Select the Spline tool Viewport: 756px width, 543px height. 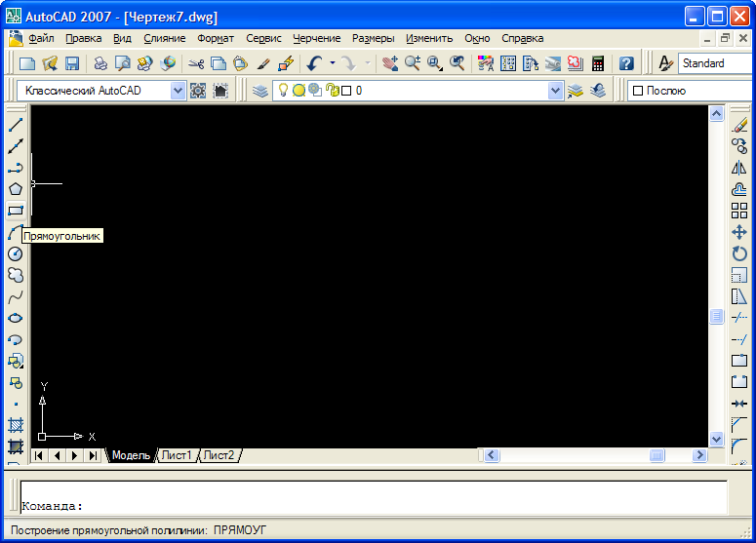point(16,296)
